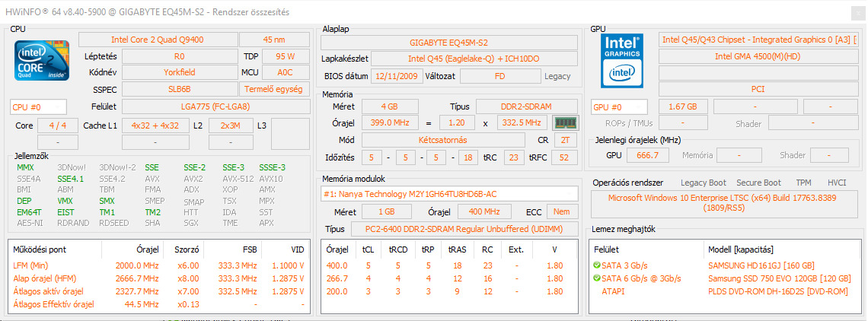Click the tRAS column header
Screen dimensions: 868x321
tap(458, 249)
